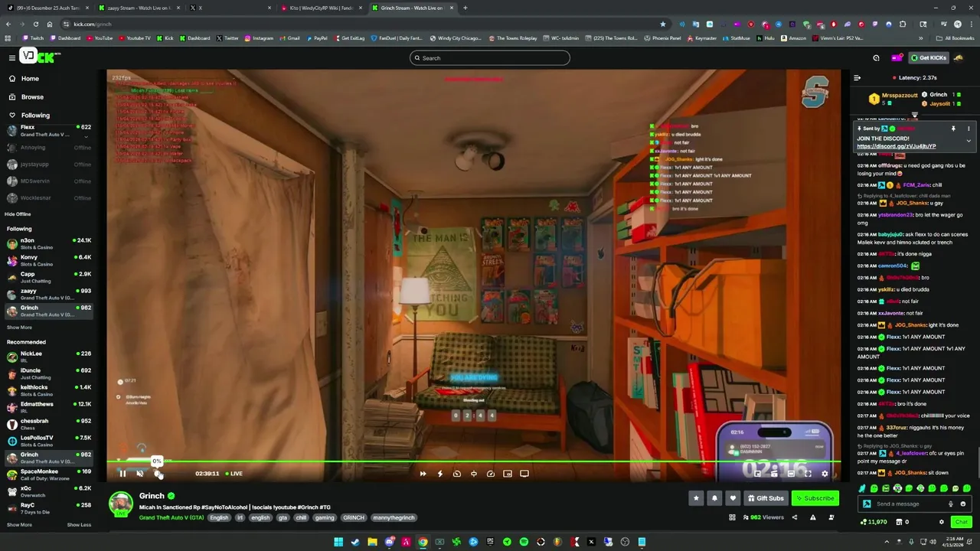Viewport: 980px width, 551px height.
Task: Enter fullscreen on the video player
Action: [808, 474]
